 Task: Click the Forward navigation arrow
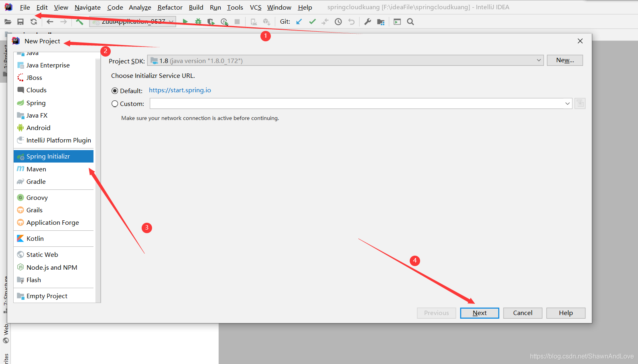(x=63, y=22)
